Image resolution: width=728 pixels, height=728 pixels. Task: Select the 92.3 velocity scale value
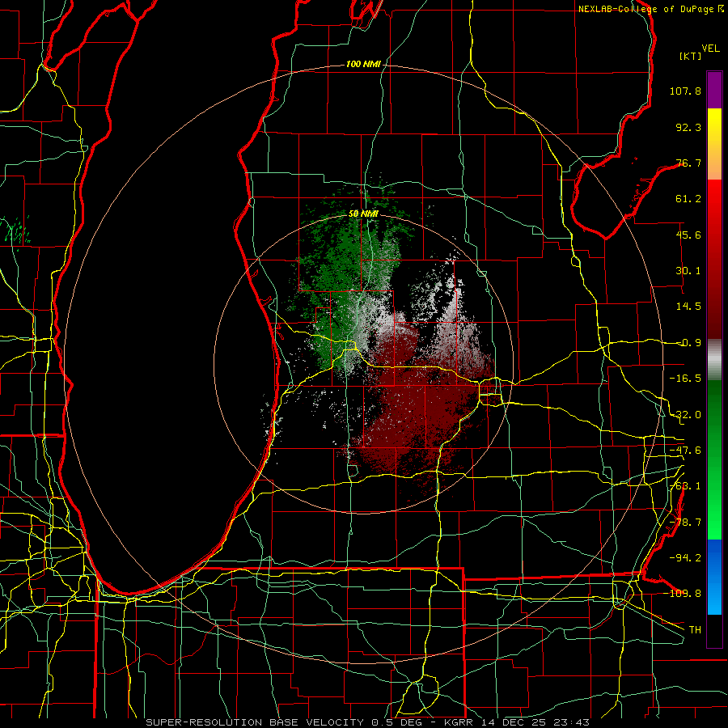pos(688,127)
